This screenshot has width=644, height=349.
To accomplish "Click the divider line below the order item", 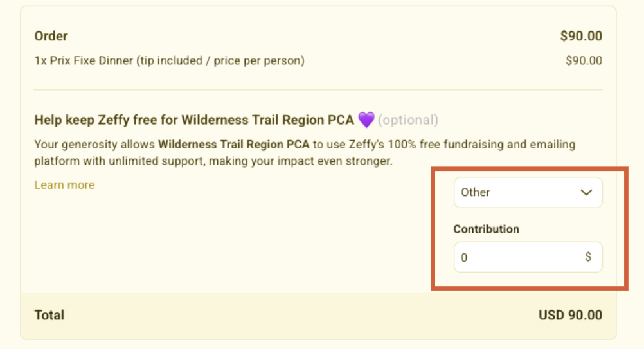I will (x=318, y=90).
